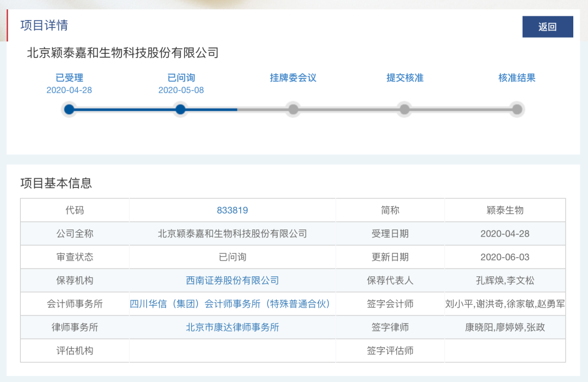Click the 代码 label cell
This screenshot has height=382, width=588.
pyautogui.click(x=75, y=210)
